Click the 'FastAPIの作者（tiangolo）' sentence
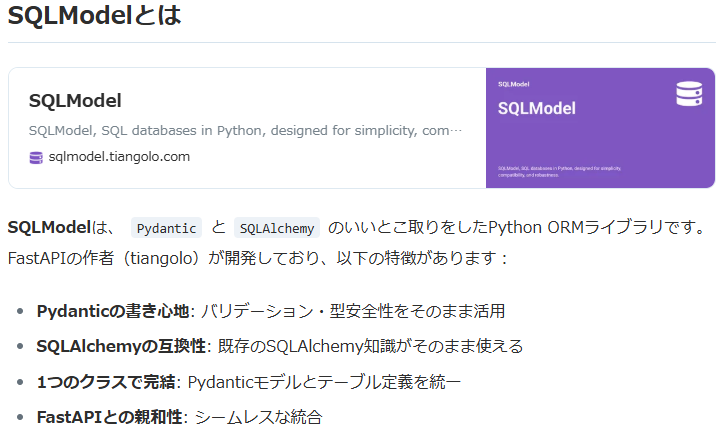This screenshot has height=429, width=719. [x=258, y=258]
